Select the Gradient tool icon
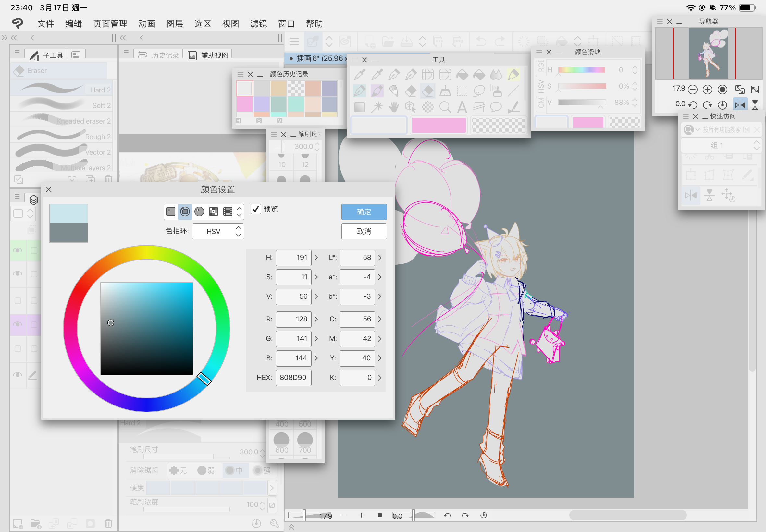The width and height of the screenshot is (766, 532). tap(360, 107)
